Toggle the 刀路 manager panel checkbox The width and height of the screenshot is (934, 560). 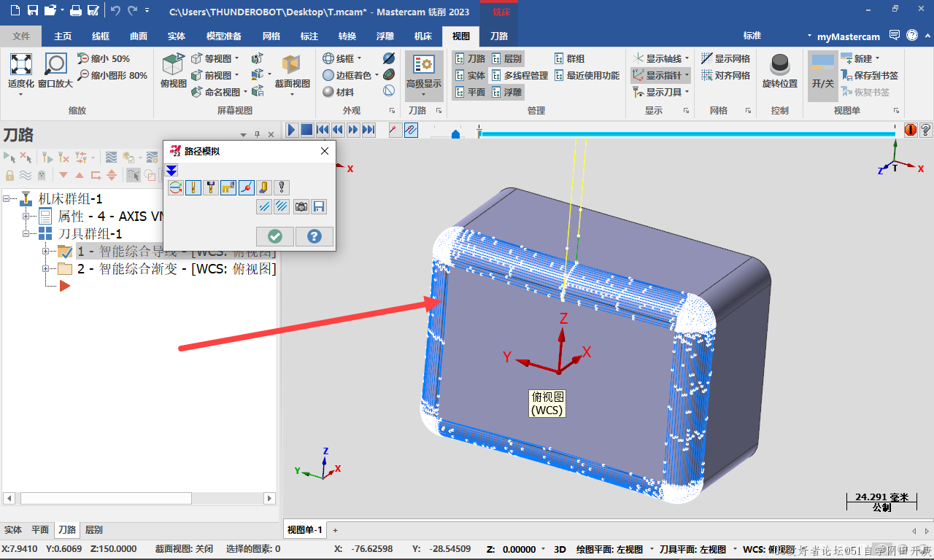pyautogui.click(x=469, y=58)
